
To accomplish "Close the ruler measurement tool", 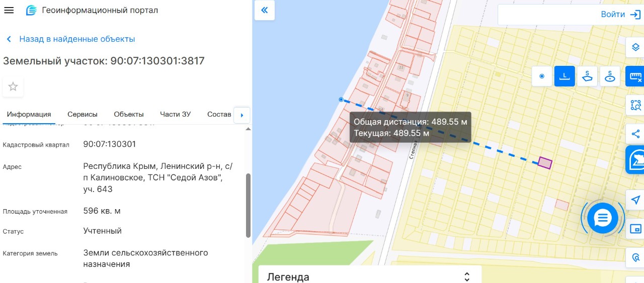I will [635, 77].
